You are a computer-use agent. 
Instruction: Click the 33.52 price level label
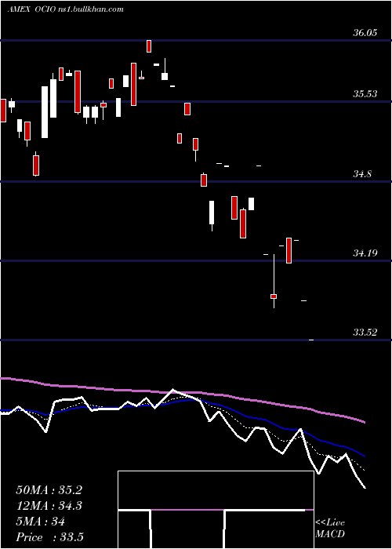pyautogui.click(x=365, y=333)
